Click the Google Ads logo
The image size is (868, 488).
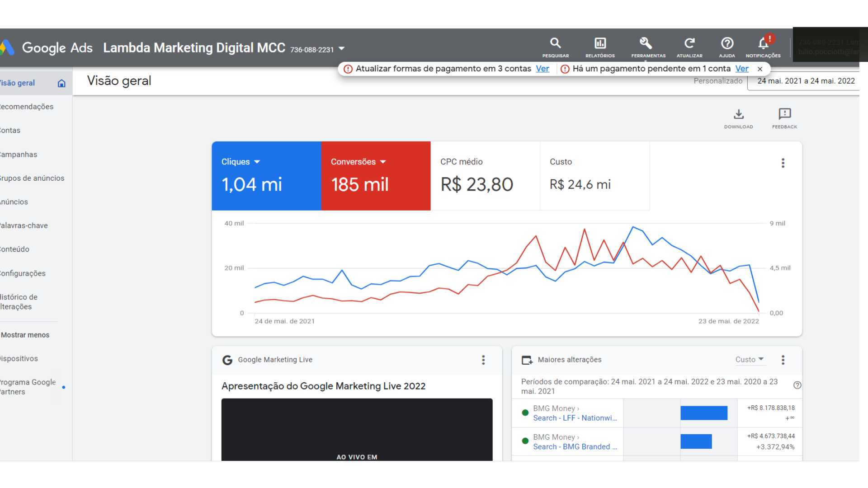47,47
